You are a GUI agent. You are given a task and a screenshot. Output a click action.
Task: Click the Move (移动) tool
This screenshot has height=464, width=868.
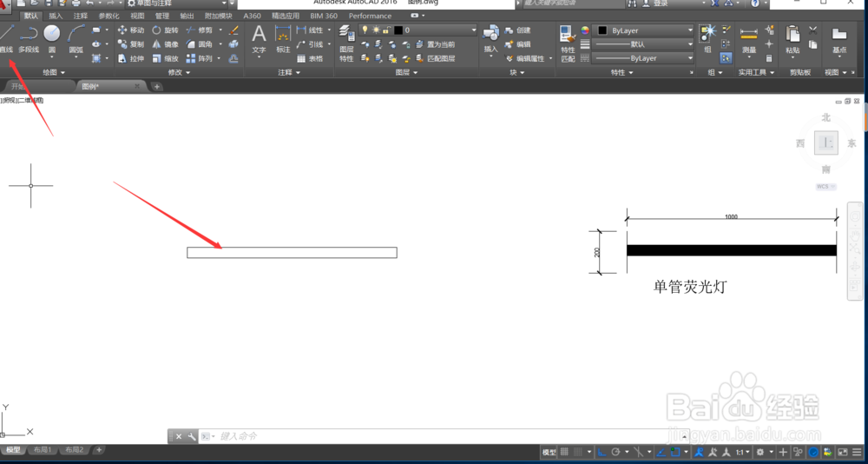click(x=131, y=30)
